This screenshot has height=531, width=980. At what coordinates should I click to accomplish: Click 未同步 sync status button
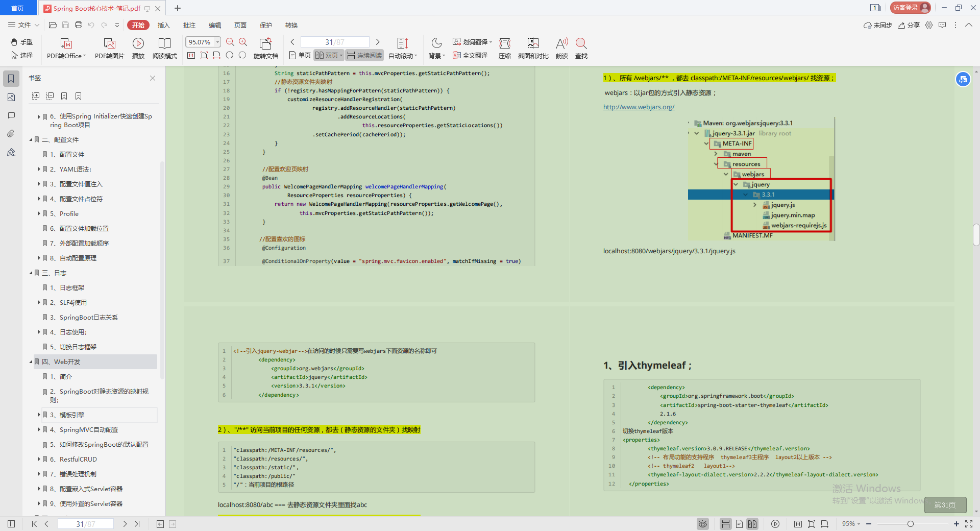(x=877, y=25)
